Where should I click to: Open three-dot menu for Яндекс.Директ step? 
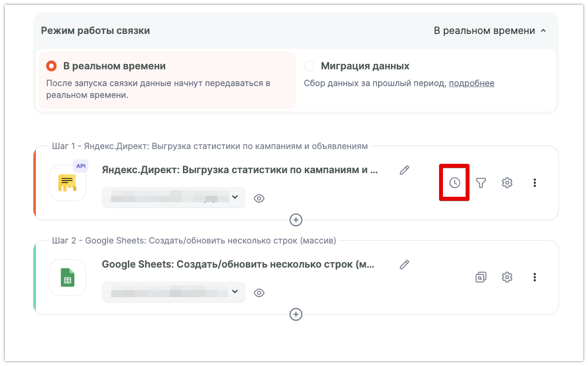tap(534, 183)
